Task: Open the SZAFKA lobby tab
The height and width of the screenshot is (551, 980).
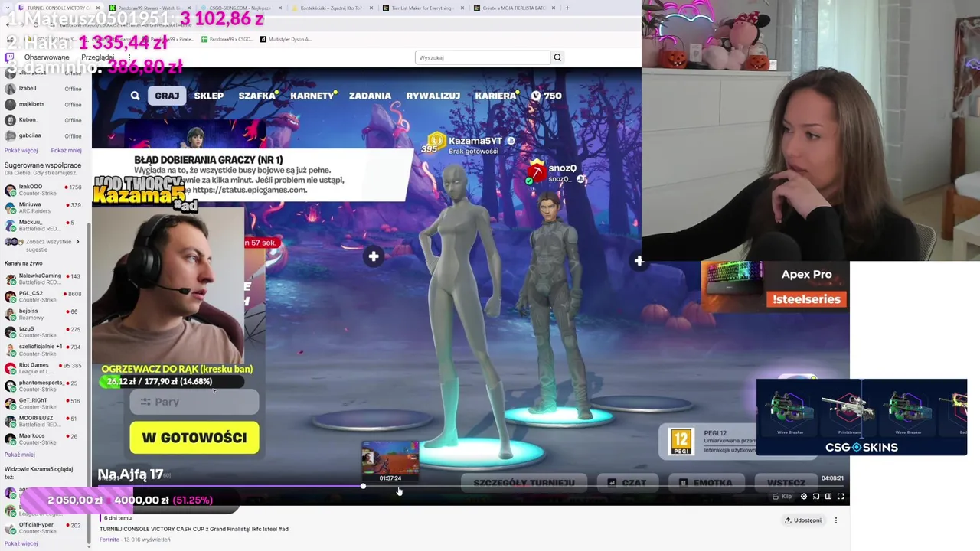Action: [256, 96]
